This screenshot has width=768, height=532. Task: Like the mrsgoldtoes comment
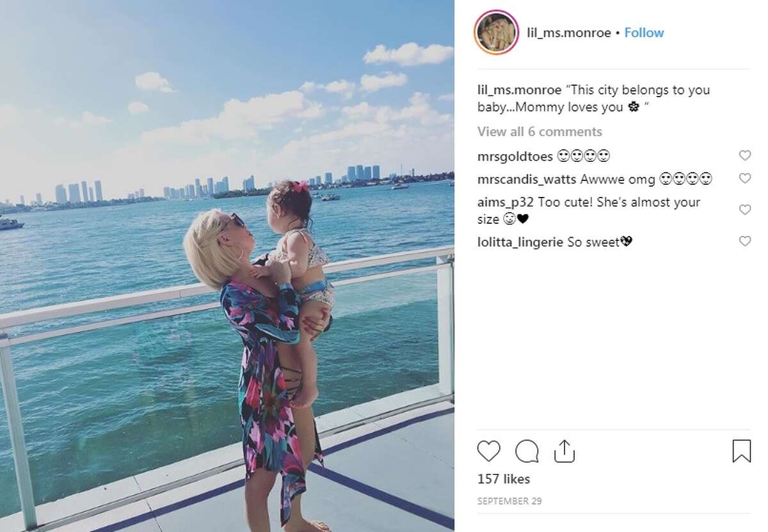point(744,155)
